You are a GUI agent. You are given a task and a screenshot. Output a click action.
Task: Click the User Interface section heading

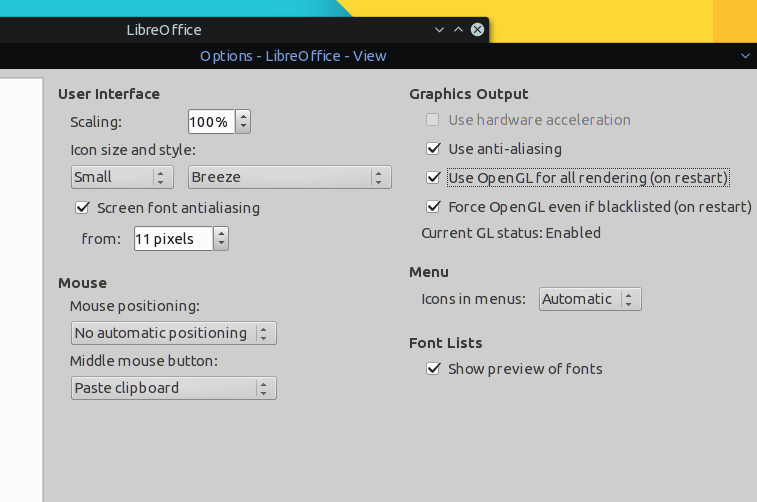(x=109, y=94)
